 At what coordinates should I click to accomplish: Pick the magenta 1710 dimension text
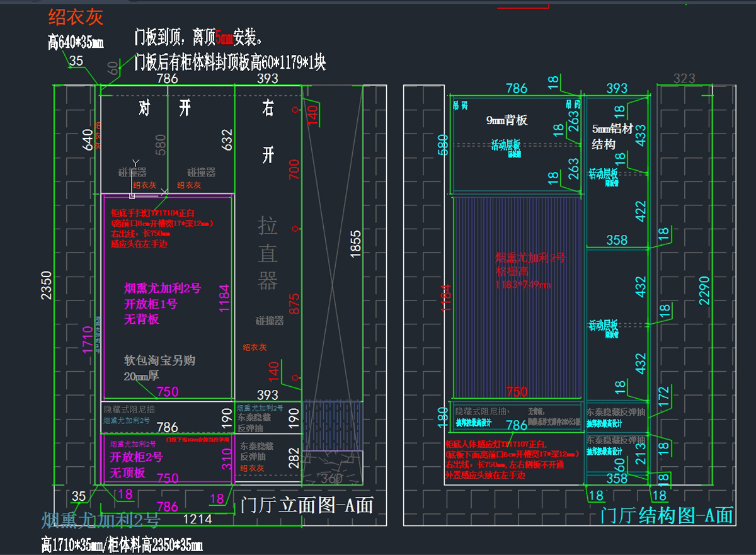tap(88, 339)
